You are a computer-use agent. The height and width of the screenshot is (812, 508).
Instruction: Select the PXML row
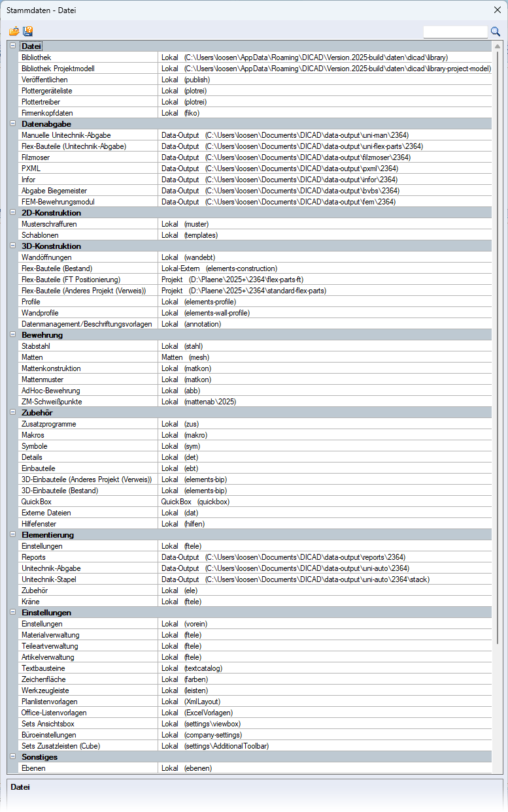pos(255,169)
